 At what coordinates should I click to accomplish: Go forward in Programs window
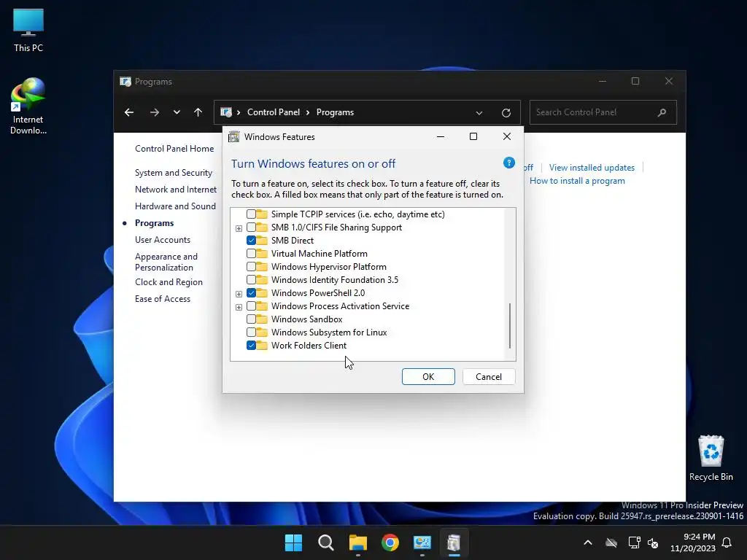(x=155, y=112)
